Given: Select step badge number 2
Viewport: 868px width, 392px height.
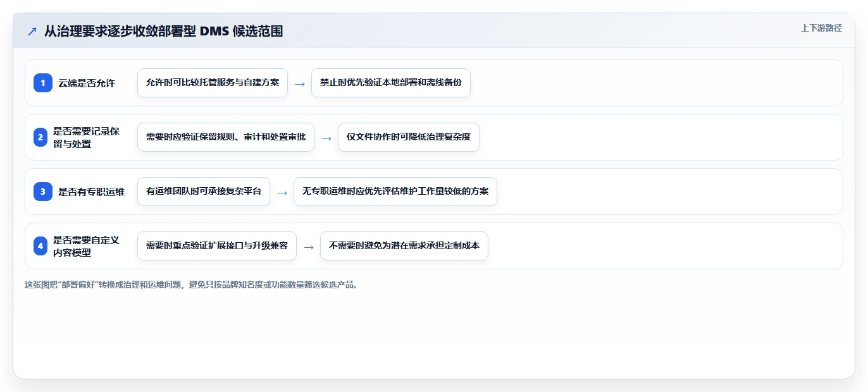Looking at the screenshot, I should (x=40, y=137).
